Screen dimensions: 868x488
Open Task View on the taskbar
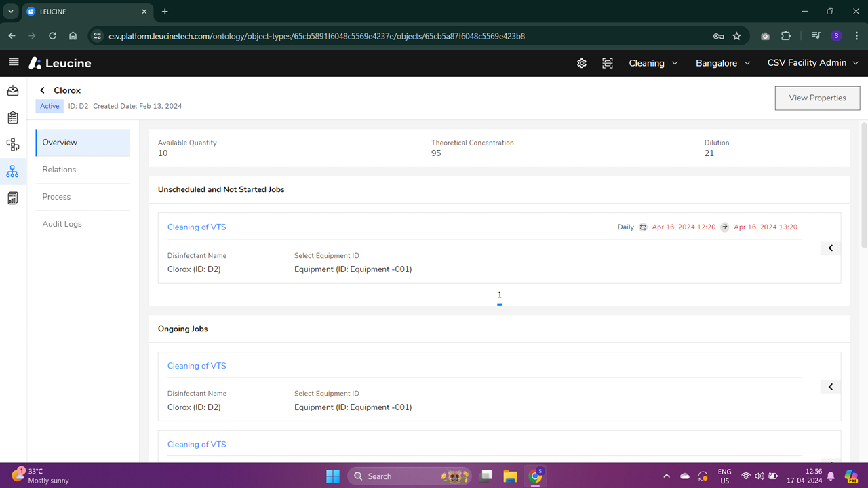(486, 476)
